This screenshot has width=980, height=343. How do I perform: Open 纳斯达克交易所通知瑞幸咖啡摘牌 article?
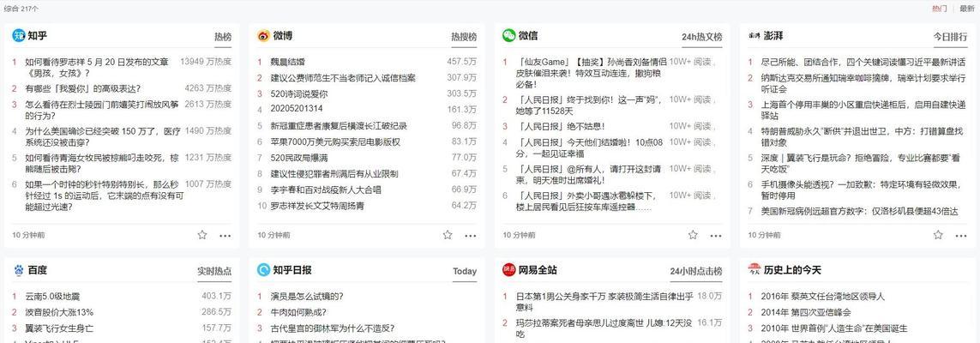pos(863,84)
